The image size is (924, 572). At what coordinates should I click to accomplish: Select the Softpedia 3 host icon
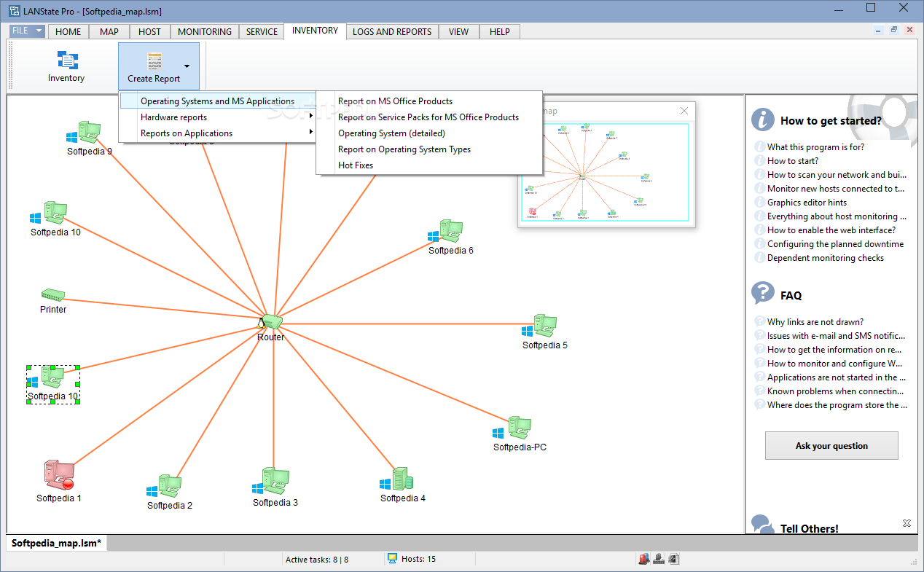point(271,482)
